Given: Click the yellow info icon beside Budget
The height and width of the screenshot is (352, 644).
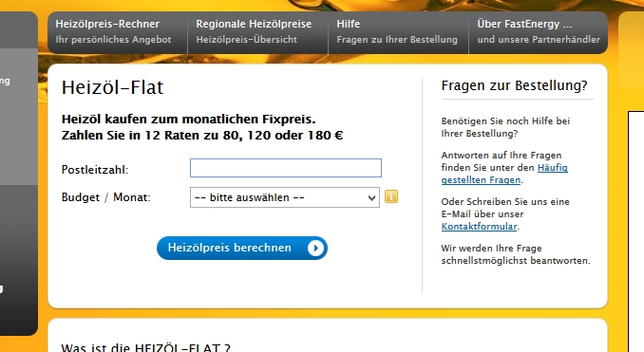Looking at the screenshot, I should 391,196.
